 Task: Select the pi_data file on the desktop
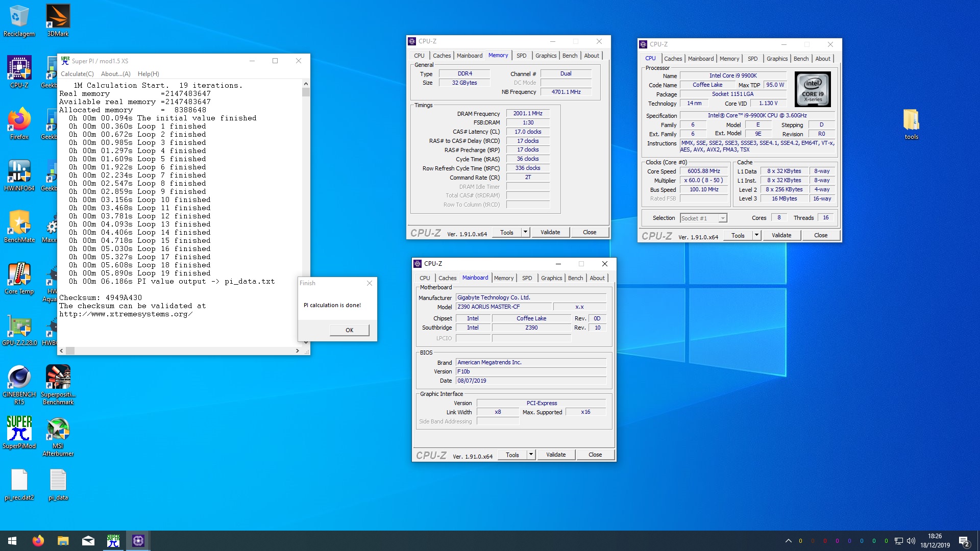[58, 485]
